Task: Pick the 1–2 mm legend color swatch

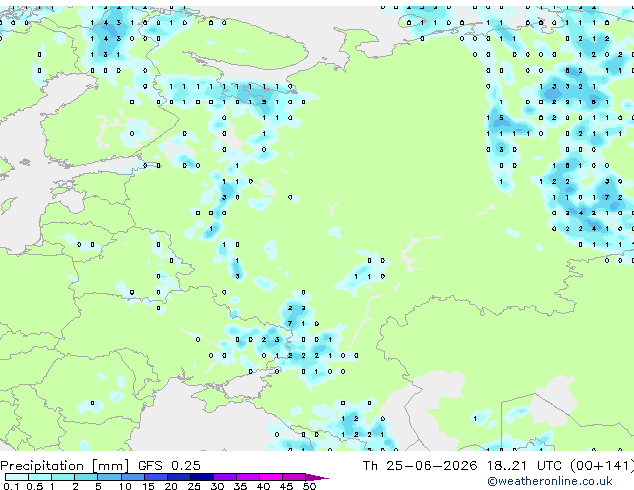Action: pos(63,477)
